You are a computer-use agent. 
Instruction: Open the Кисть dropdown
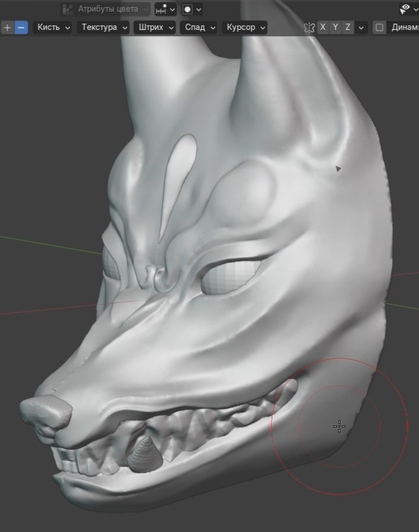53,27
